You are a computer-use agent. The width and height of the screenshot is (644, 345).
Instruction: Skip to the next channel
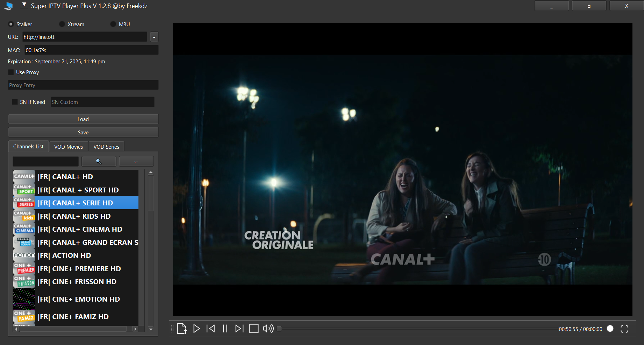tap(239, 329)
